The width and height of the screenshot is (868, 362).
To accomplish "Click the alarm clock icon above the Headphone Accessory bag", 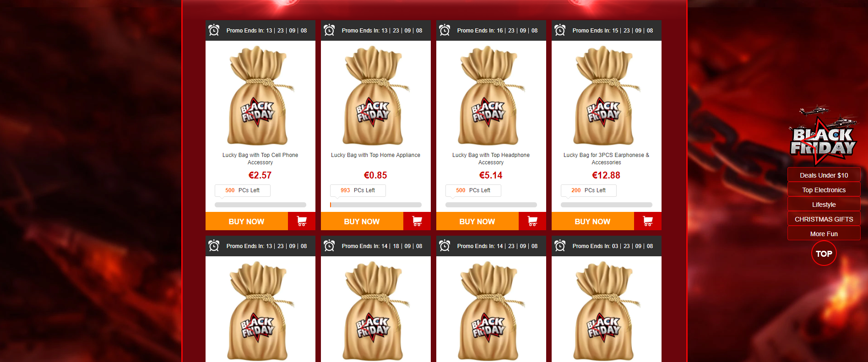I will [445, 31].
